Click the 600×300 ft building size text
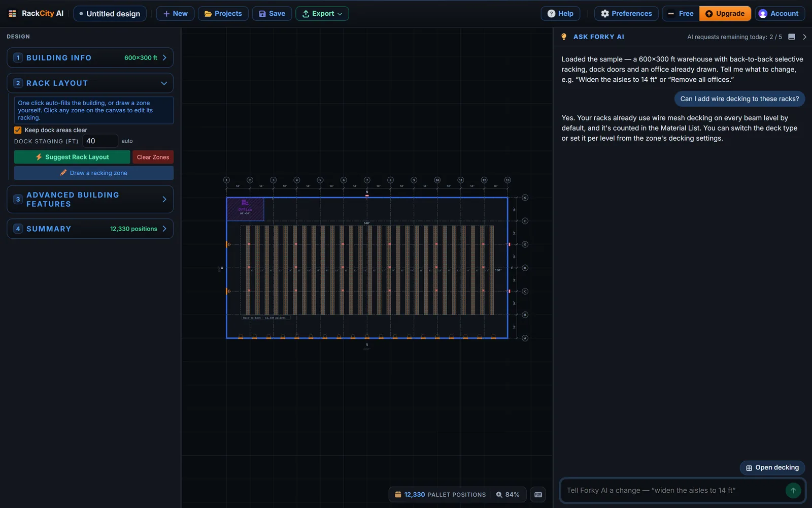The image size is (812, 508). tap(141, 58)
